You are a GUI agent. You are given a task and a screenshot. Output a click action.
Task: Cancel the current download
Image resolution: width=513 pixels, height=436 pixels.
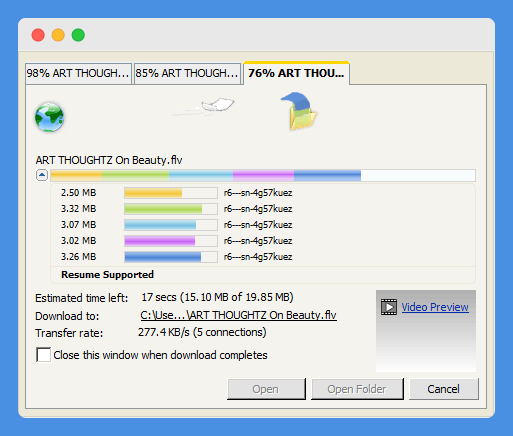(x=444, y=389)
